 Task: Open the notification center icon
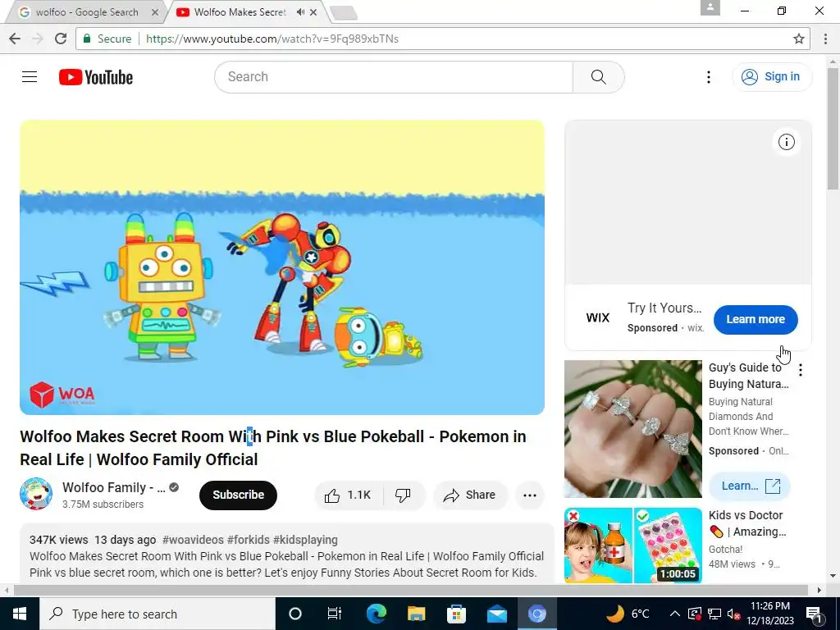coord(815,614)
